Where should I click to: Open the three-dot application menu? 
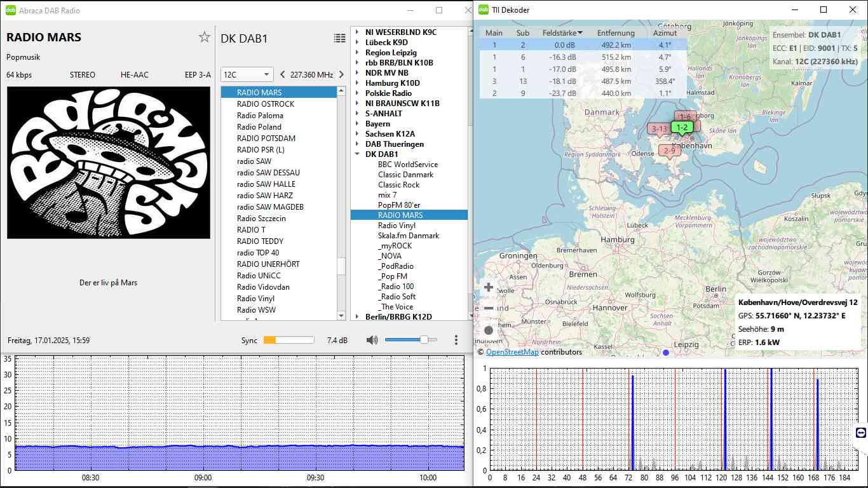tap(456, 340)
